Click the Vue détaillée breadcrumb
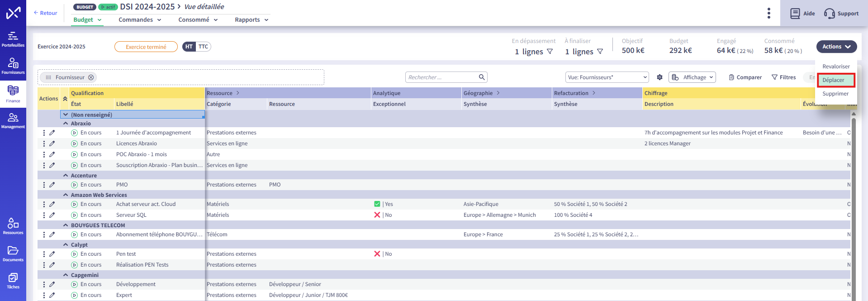This screenshot has width=868, height=301. point(204,7)
